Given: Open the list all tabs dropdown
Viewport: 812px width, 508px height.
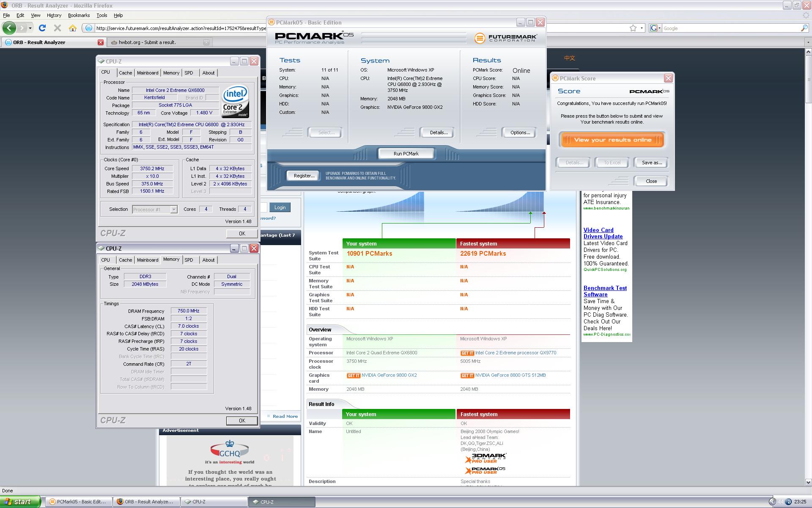Looking at the screenshot, I should pyautogui.click(x=808, y=42).
